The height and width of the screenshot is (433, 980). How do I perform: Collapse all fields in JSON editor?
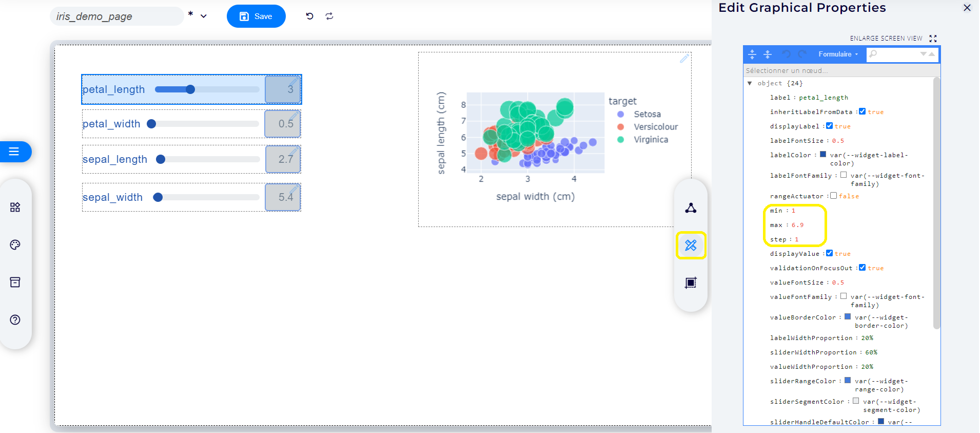coord(768,54)
